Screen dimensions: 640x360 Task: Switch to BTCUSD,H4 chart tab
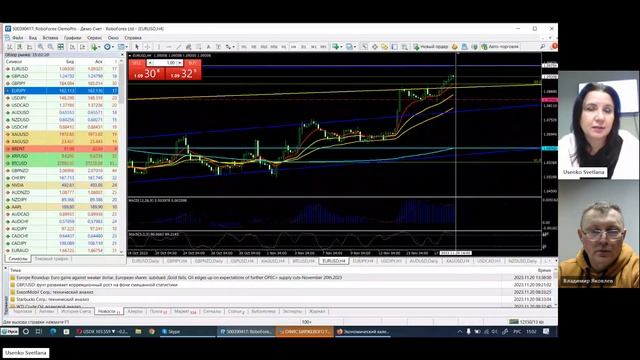tap(303, 261)
